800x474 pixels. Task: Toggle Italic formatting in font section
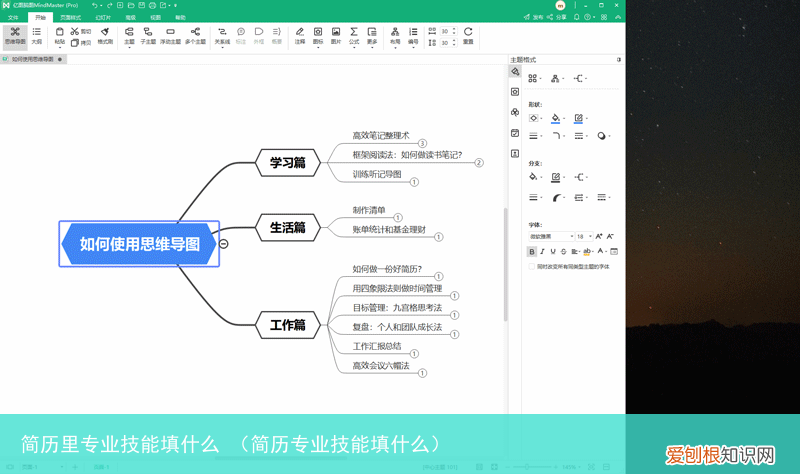(542, 252)
